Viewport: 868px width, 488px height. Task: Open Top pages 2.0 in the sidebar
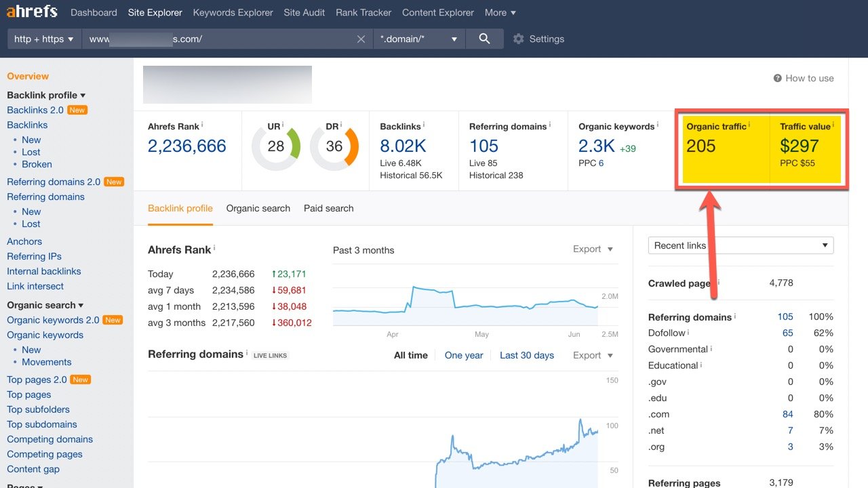[37, 380]
